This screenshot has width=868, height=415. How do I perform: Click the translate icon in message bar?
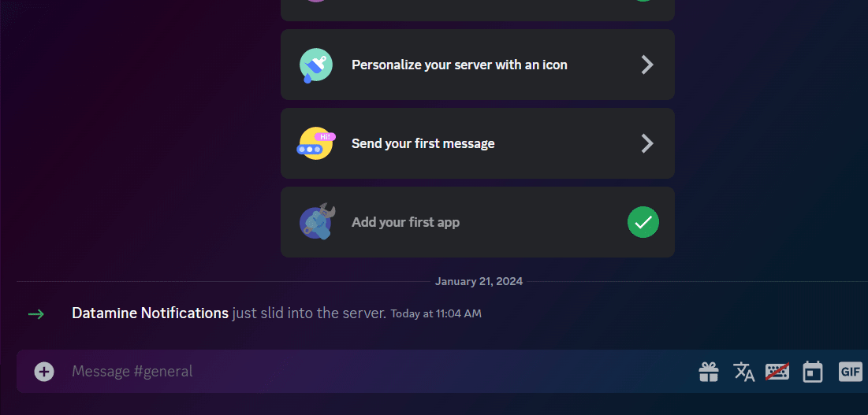[x=744, y=372]
